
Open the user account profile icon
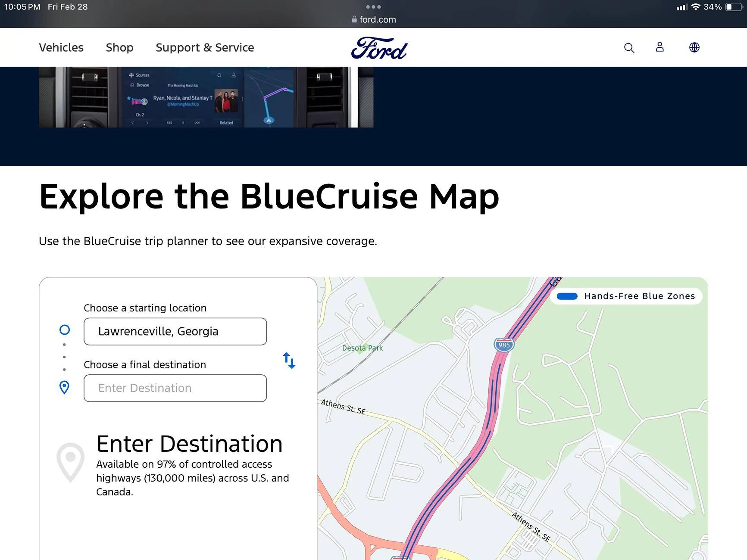tap(659, 47)
